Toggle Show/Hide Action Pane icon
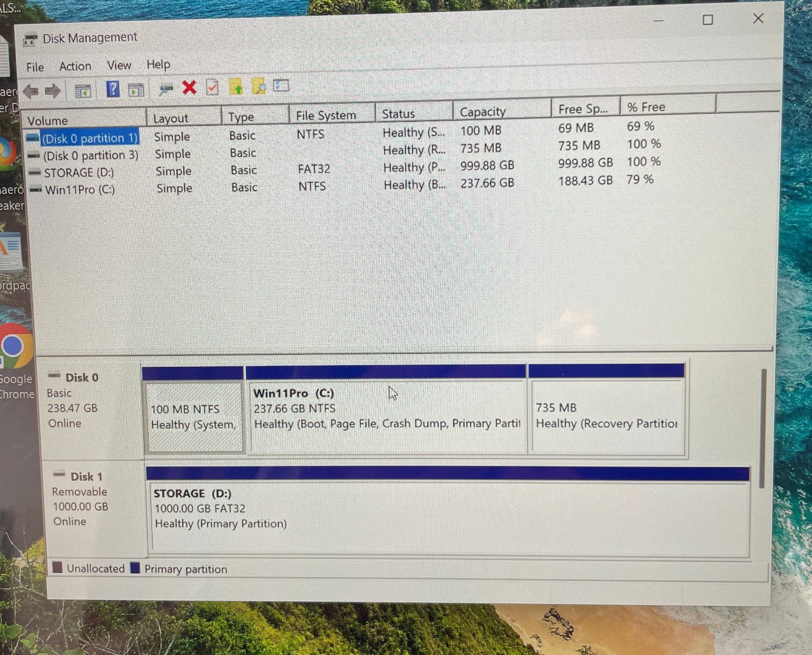The image size is (812, 655). click(x=136, y=90)
